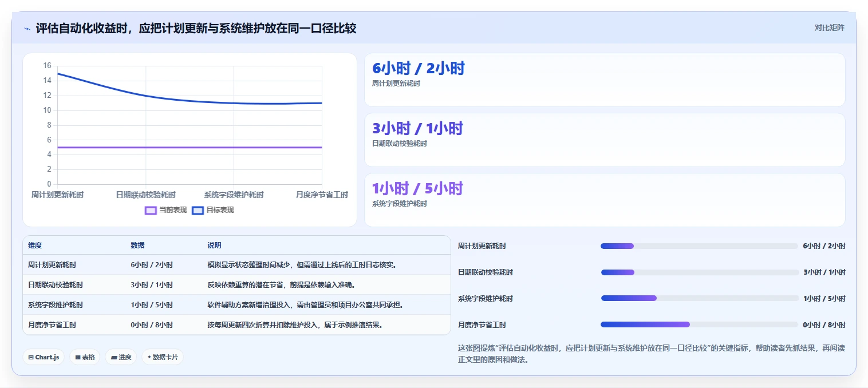868x388 pixels.
Task: Click the 周计划更新耗时 label beside its progress bar
Action: point(482,246)
